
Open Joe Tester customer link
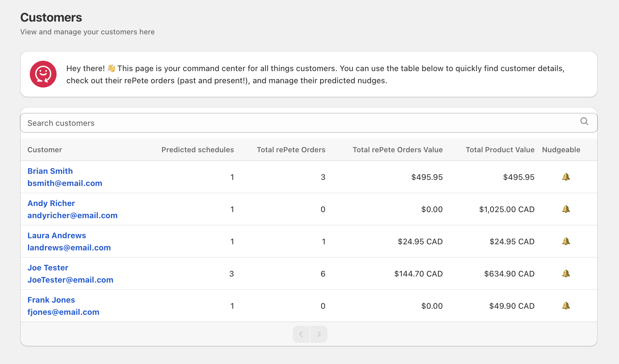point(48,268)
